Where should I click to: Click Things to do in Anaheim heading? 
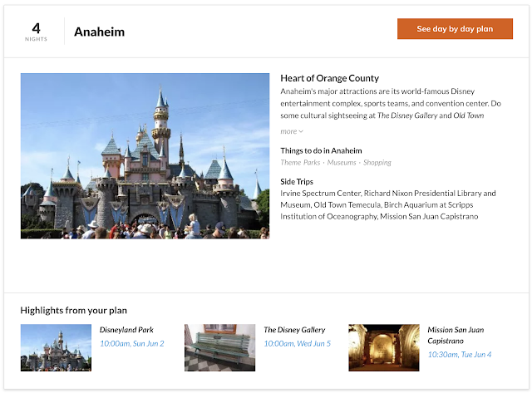[321, 150]
